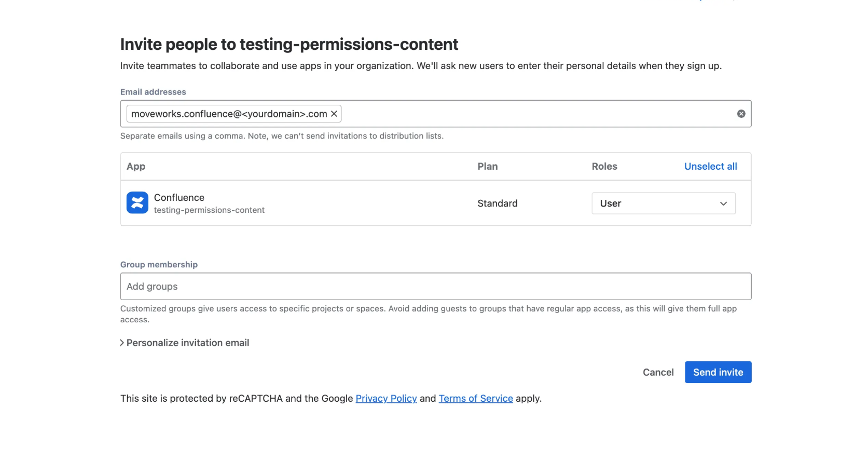Viewport: 868px width, 463px height.
Task: Open the Terms of Service link
Action: (x=475, y=399)
